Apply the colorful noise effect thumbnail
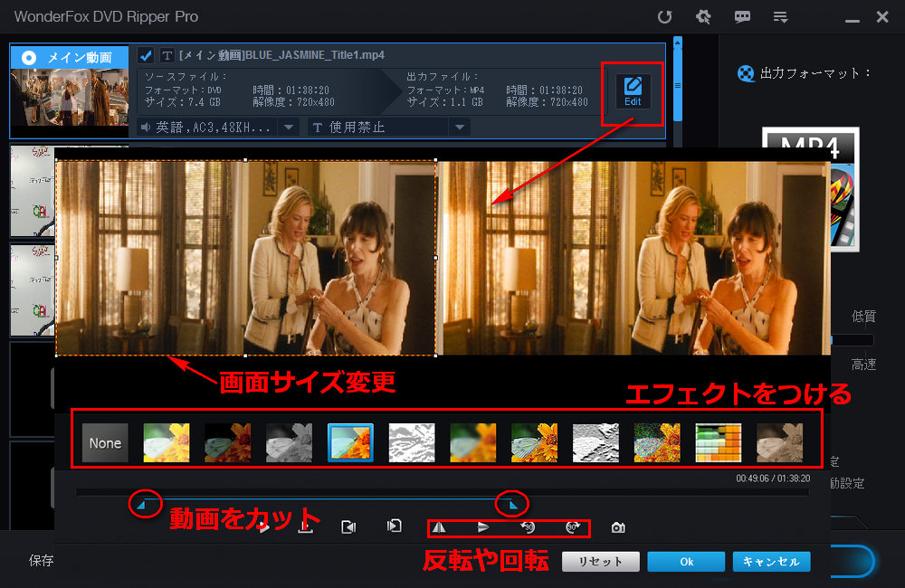The image size is (905, 588). [657, 442]
